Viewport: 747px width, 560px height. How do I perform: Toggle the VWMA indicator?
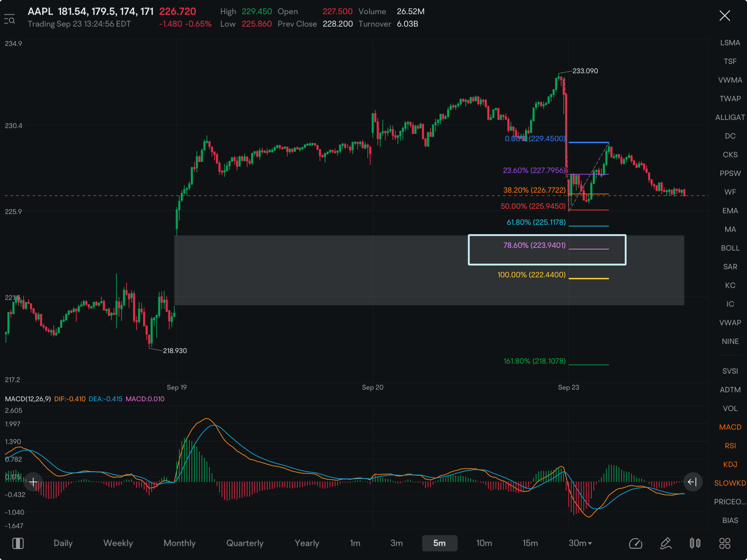(x=730, y=80)
